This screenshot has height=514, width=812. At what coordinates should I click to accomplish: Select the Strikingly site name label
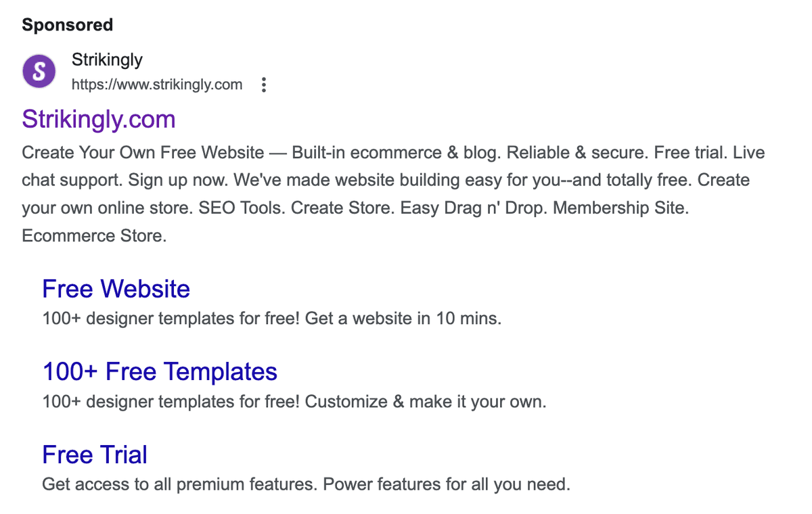107,60
